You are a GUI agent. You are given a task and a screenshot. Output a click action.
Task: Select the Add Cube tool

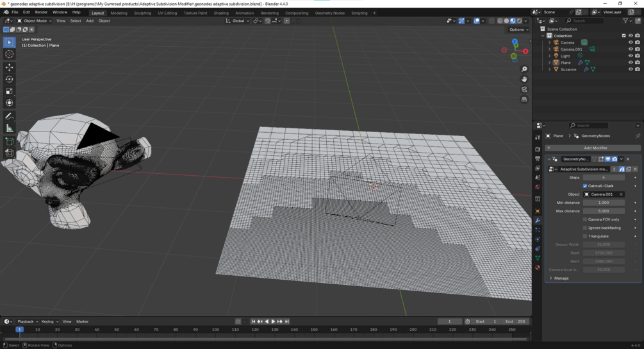point(9,141)
